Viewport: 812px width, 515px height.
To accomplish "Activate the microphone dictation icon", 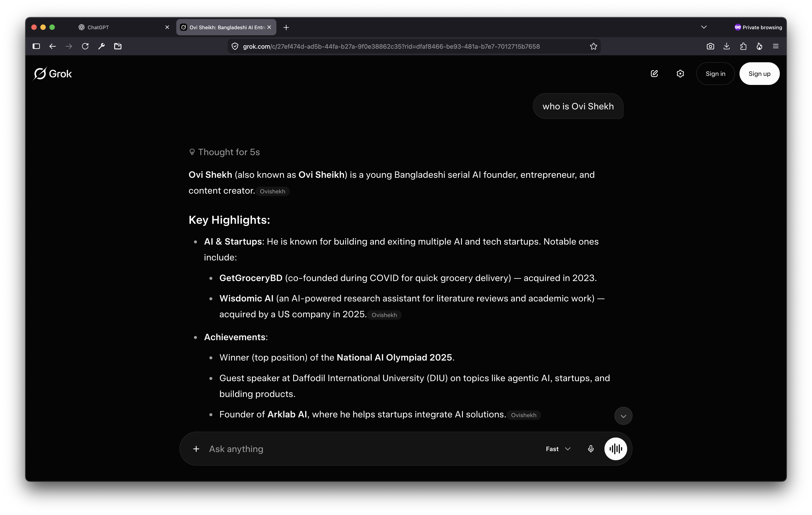I will pyautogui.click(x=590, y=449).
